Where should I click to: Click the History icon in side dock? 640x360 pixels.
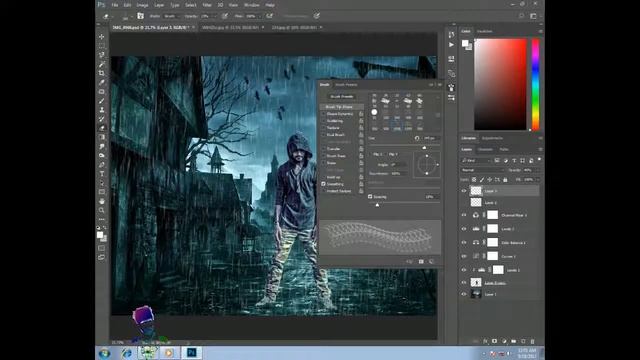(451, 35)
